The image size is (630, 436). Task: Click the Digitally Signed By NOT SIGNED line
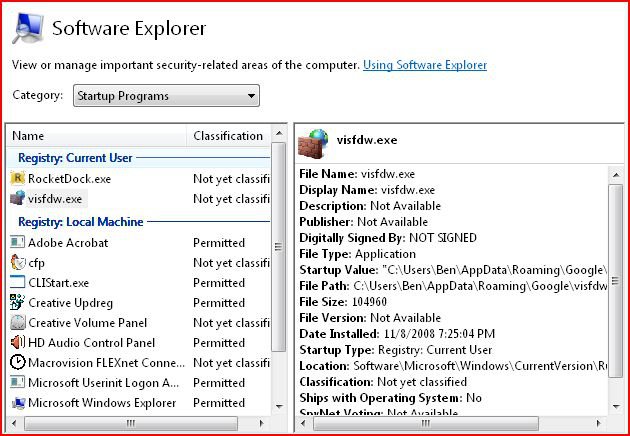tap(388, 238)
